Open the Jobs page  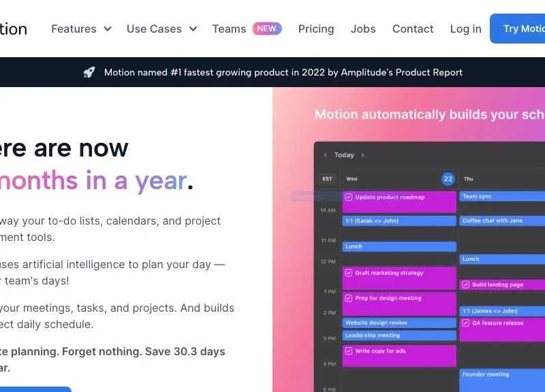pos(363,29)
